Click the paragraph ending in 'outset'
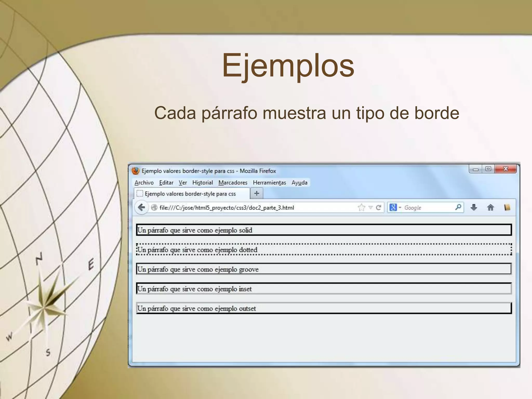The image size is (532, 399). tap(324, 308)
